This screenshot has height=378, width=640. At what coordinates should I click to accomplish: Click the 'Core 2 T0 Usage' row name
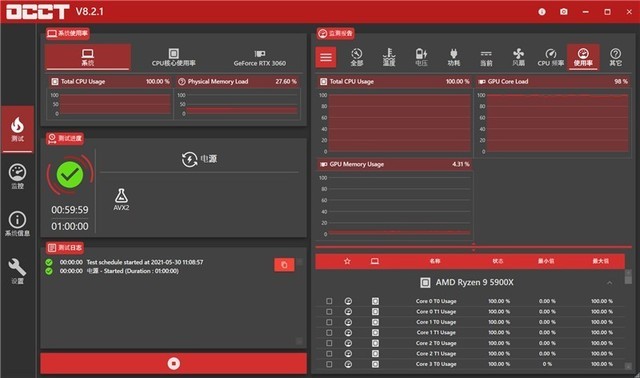[436, 343]
